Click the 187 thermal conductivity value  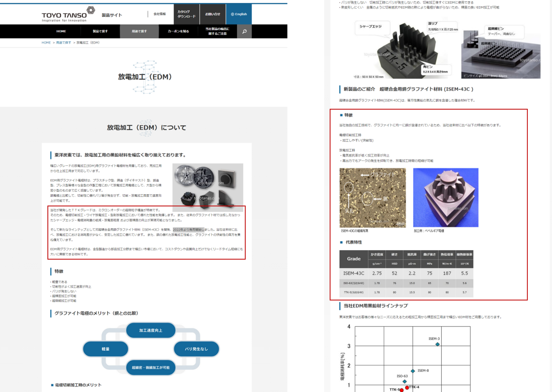click(x=447, y=273)
